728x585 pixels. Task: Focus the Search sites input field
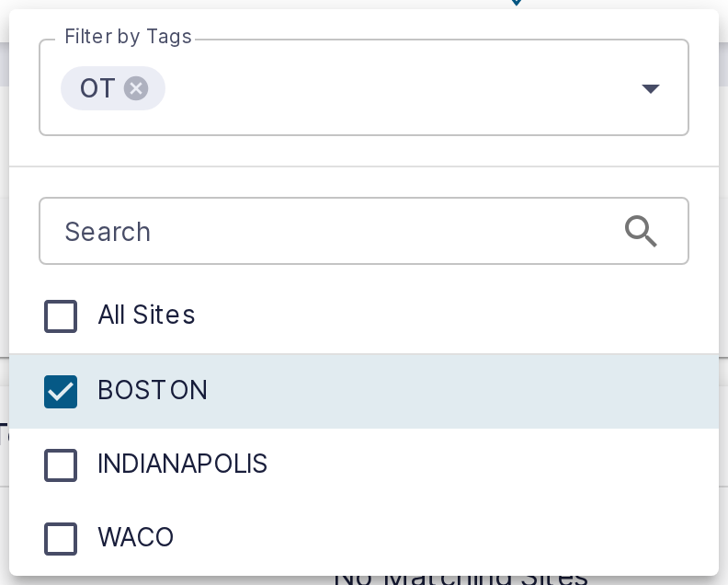pyautogui.click(x=364, y=231)
